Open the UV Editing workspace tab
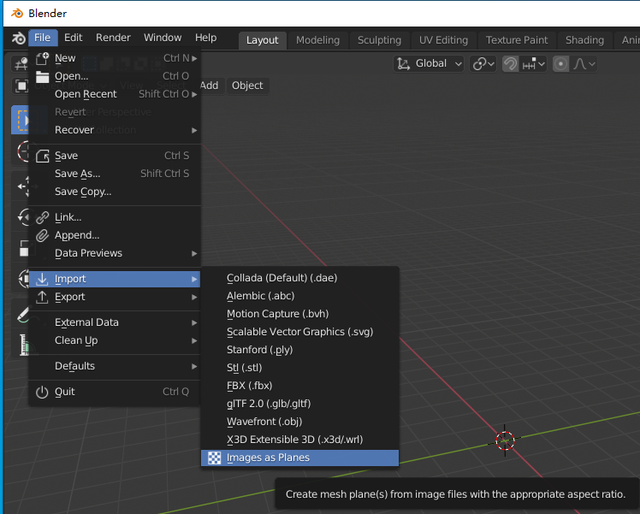This screenshot has width=640, height=514. (x=444, y=40)
